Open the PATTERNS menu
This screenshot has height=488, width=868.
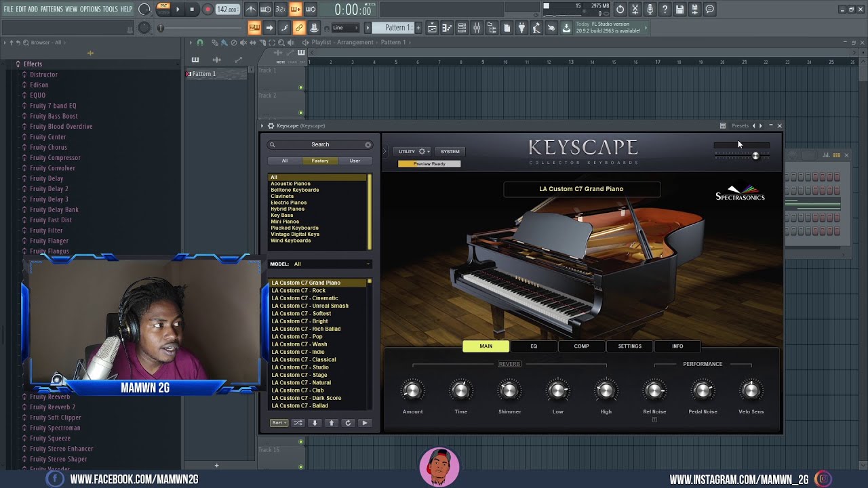click(52, 9)
